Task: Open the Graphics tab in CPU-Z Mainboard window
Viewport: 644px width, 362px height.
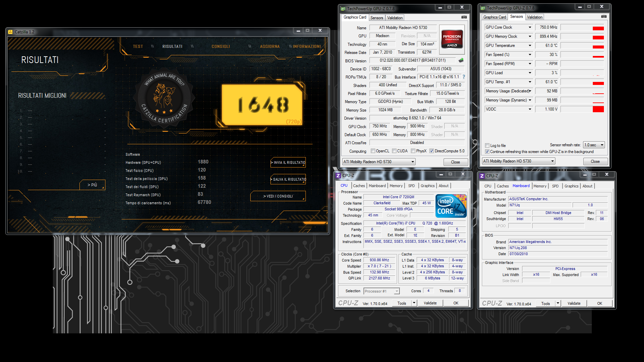Action: (x=572, y=186)
